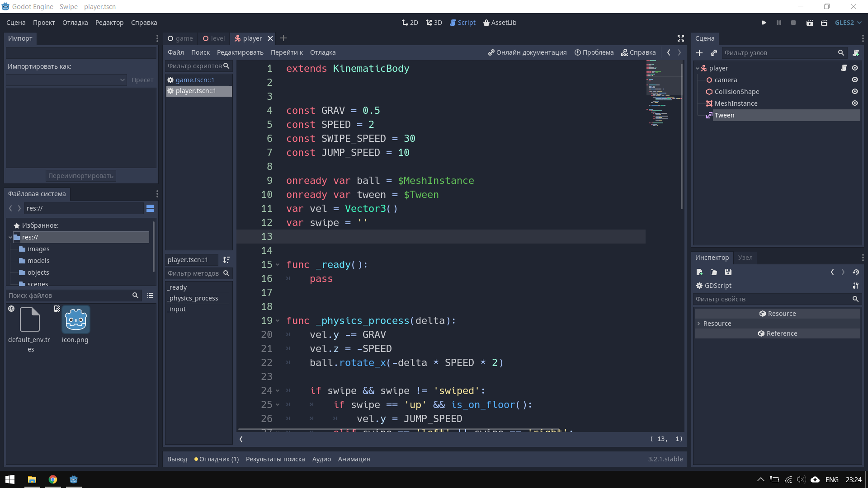Toggle MeshInstance visibility
This screenshot has height=488, width=868.
(855, 103)
